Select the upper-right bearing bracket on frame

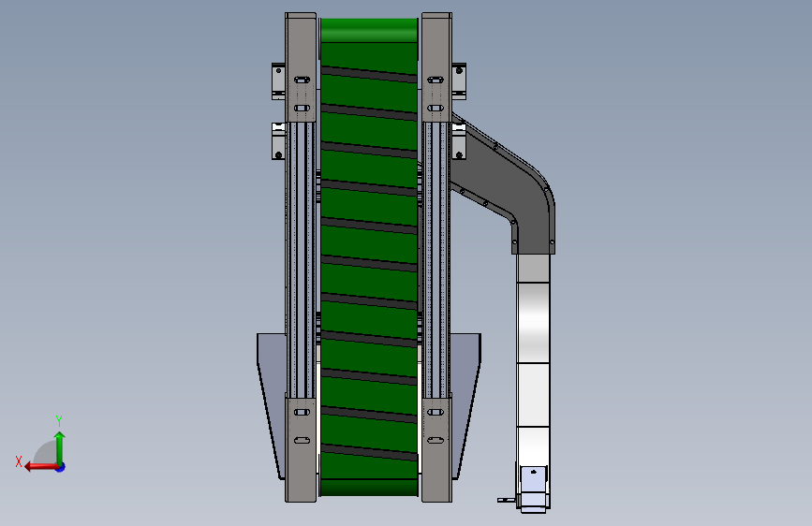[x=459, y=81]
